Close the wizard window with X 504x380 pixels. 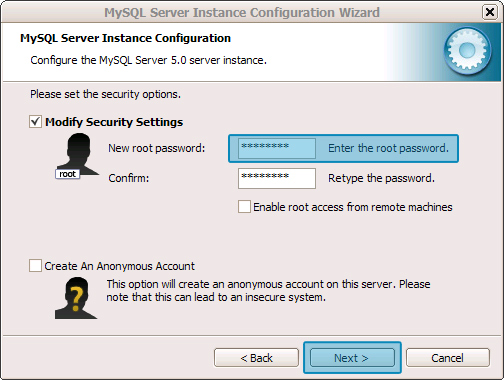click(490, 12)
